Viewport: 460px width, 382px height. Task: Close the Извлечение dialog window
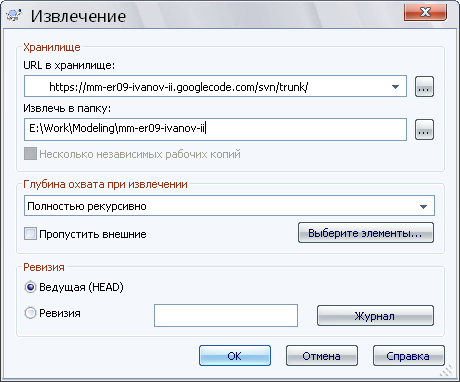click(425, 13)
